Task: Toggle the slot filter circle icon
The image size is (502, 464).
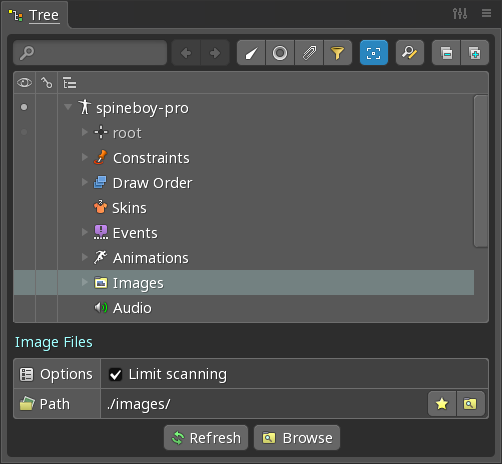Action: click(280, 53)
